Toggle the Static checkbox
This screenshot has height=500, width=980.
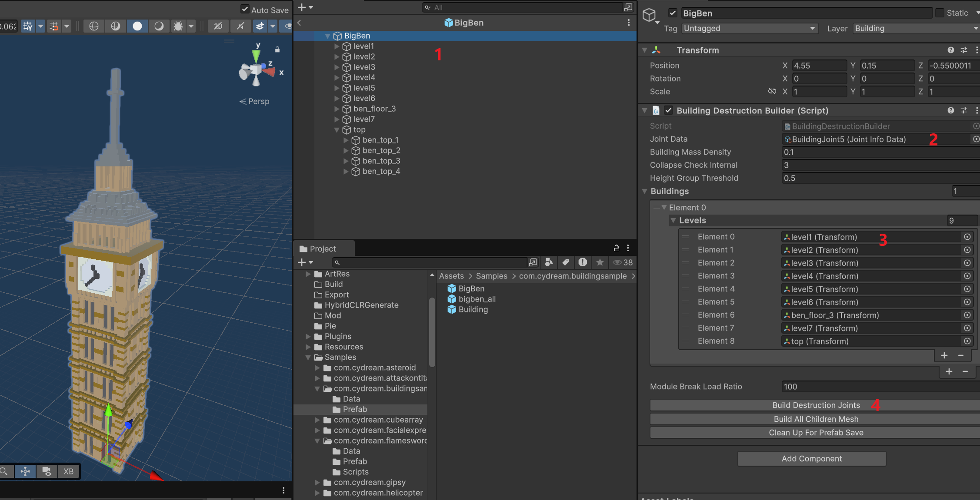940,13
